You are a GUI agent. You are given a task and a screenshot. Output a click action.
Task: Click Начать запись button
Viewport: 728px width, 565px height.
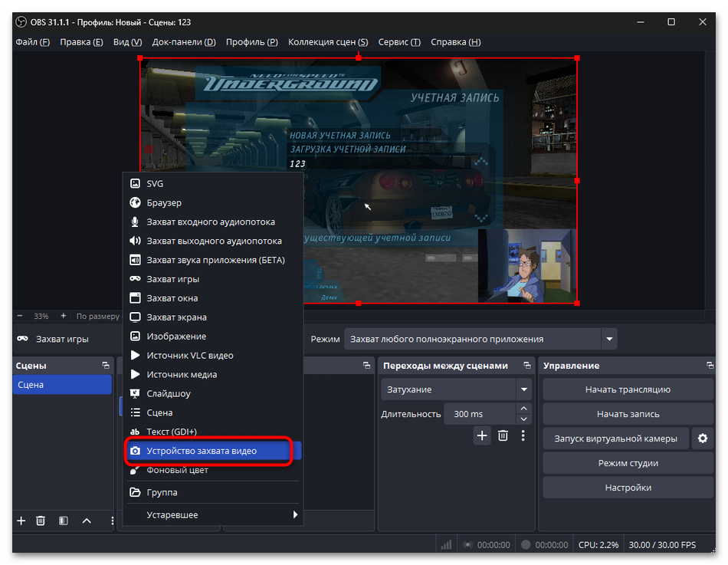click(628, 414)
